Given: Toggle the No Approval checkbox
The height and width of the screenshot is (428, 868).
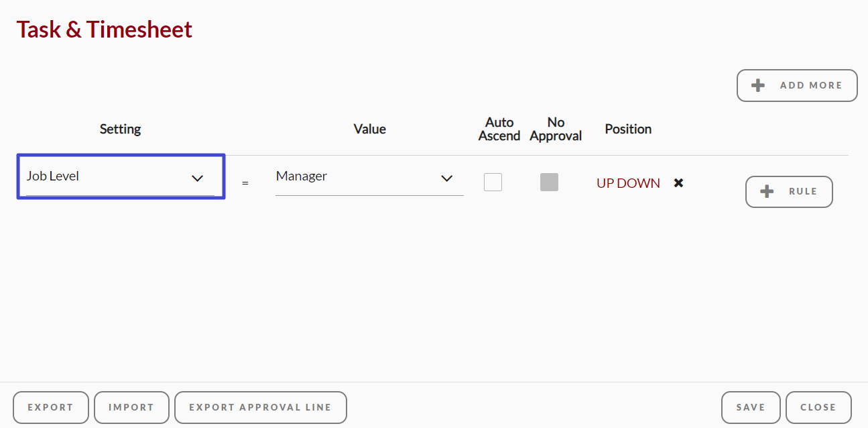Looking at the screenshot, I should (x=549, y=182).
